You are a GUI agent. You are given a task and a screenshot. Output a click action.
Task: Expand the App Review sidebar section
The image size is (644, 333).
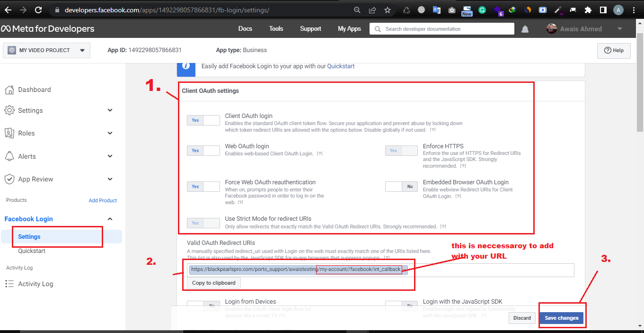point(110,179)
